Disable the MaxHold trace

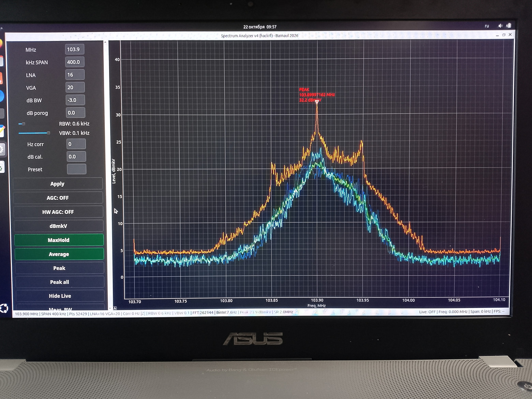59,240
